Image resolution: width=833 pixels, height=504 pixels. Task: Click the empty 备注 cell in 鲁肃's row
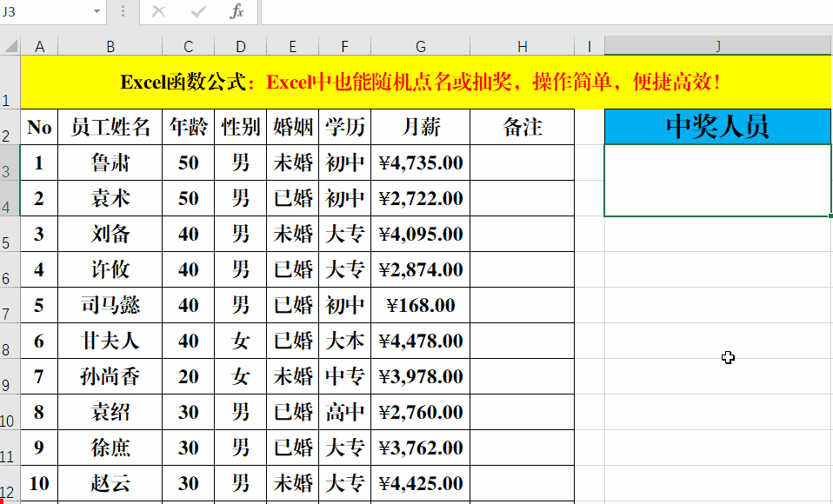[x=523, y=162]
